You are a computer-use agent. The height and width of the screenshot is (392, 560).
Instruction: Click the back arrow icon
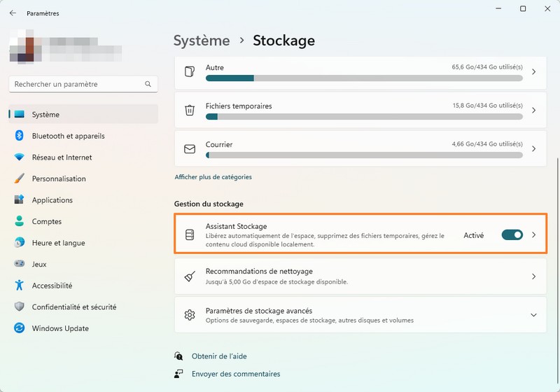pyautogui.click(x=13, y=13)
